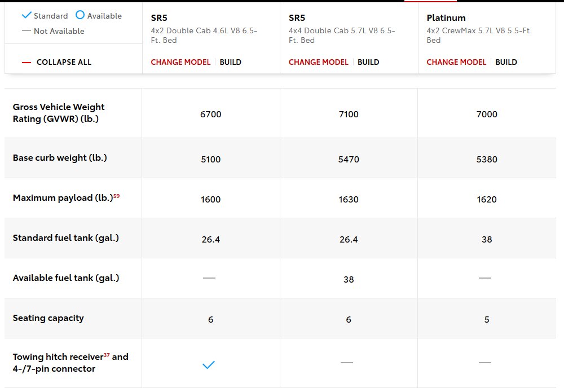
Task: Select the 'Towing hitch receiver and 4-/7-pin connector' label
Action: pyautogui.click(x=70, y=363)
